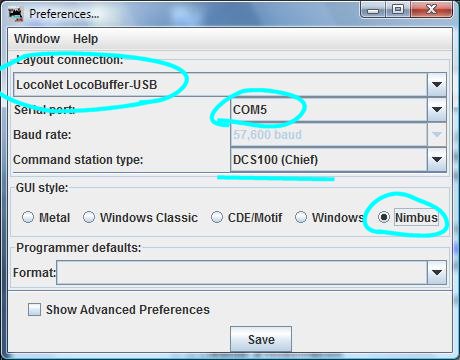Screen dimensions: 460x360
Task: Click the Save button
Action: pyautogui.click(x=261, y=339)
